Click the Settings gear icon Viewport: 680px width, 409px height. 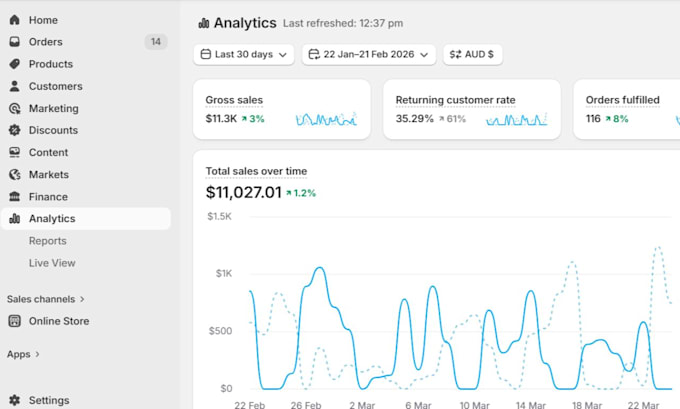(x=14, y=400)
